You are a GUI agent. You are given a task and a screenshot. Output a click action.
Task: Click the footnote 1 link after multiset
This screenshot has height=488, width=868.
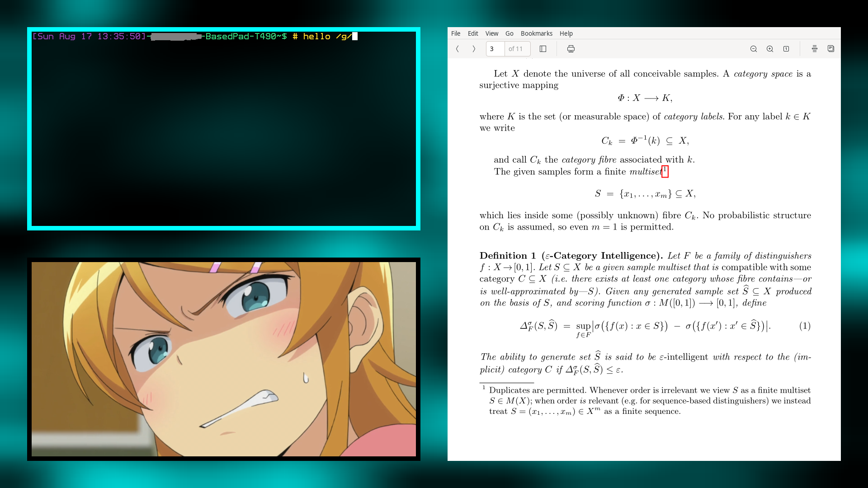pyautogui.click(x=665, y=171)
